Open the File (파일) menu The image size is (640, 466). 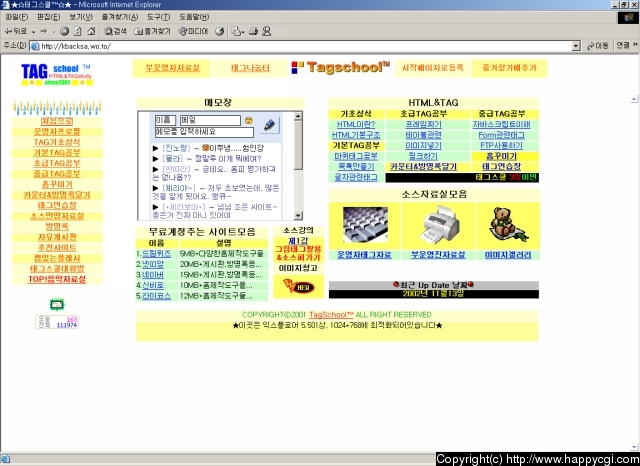17,17
